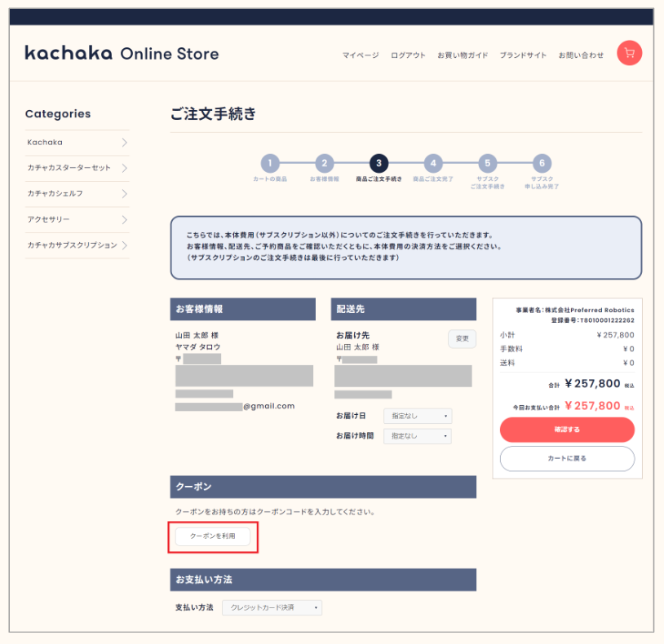
Task: Open the 支払い方法 dropdown
Action: click(272, 607)
